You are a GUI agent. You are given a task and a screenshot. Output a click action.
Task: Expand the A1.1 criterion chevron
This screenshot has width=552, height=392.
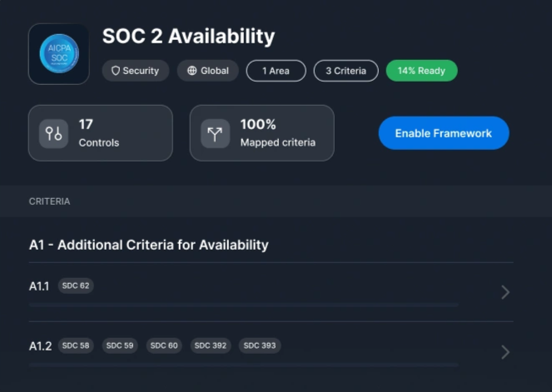point(505,292)
